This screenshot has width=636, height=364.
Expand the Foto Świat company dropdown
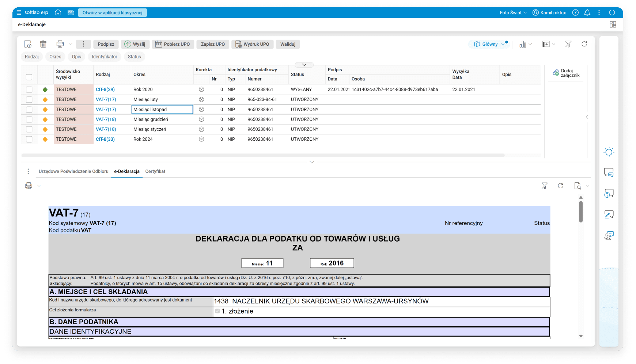click(513, 12)
